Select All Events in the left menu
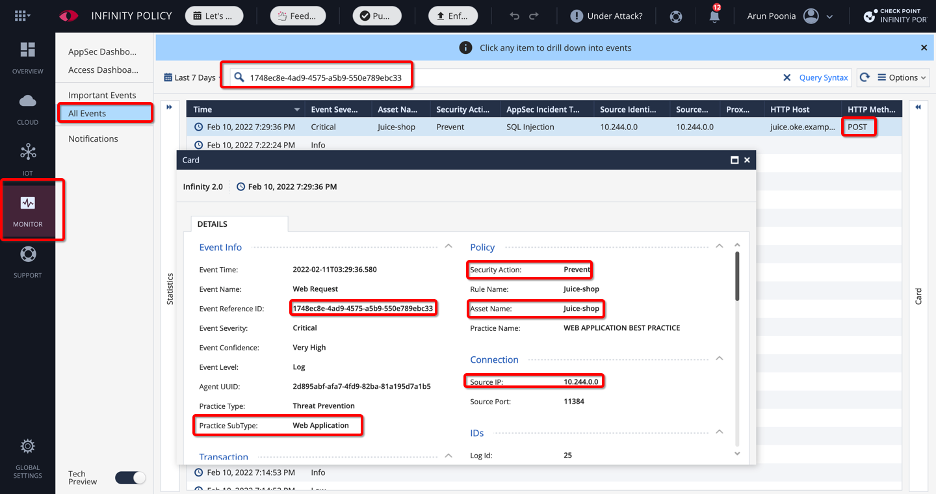The width and height of the screenshot is (936, 494). coord(88,113)
